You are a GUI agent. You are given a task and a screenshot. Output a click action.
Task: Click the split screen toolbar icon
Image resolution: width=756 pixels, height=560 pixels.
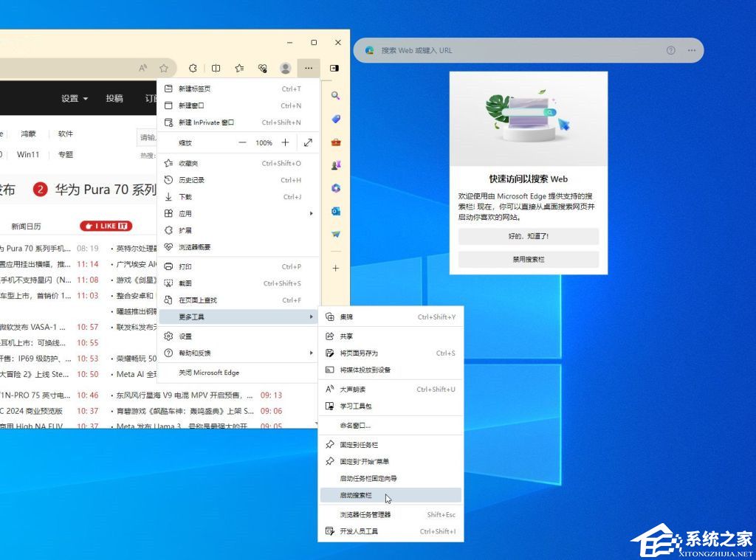(216, 69)
